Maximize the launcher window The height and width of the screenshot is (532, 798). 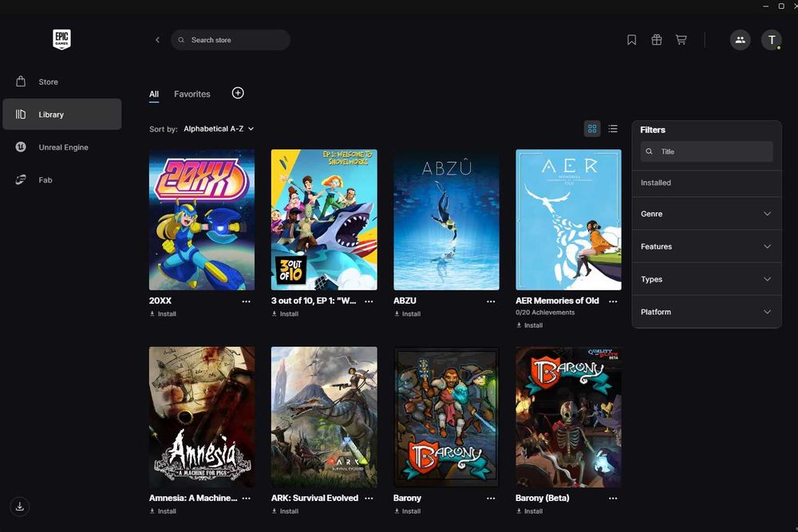coord(781,6)
